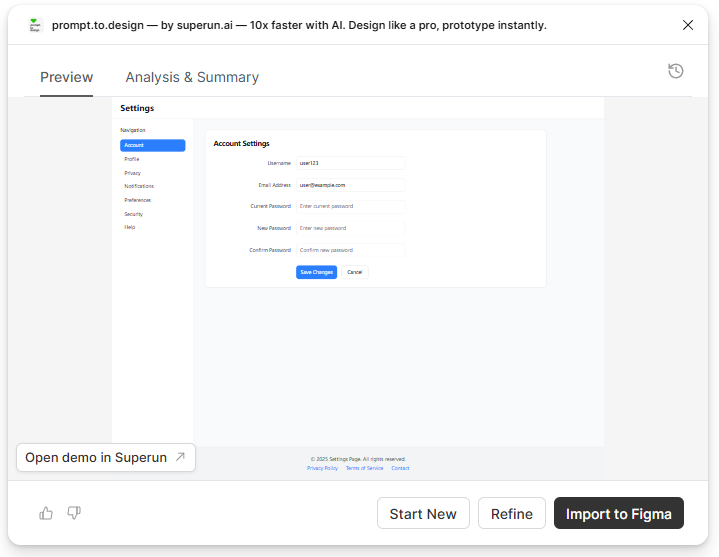The width and height of the screenshot is (719, 557).
Task: Click the Confirm Password input field
Action: point(350,250)
